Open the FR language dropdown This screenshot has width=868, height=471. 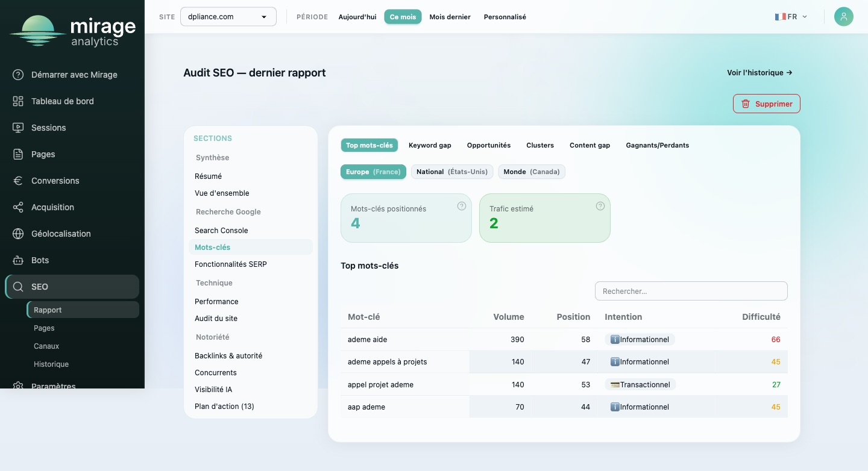tap(791, 17)
